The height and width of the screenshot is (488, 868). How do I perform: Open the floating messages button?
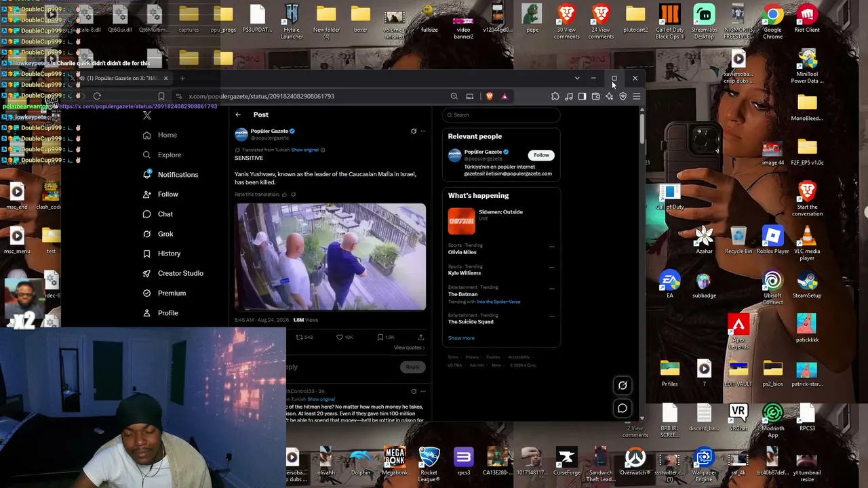point(623,408)
